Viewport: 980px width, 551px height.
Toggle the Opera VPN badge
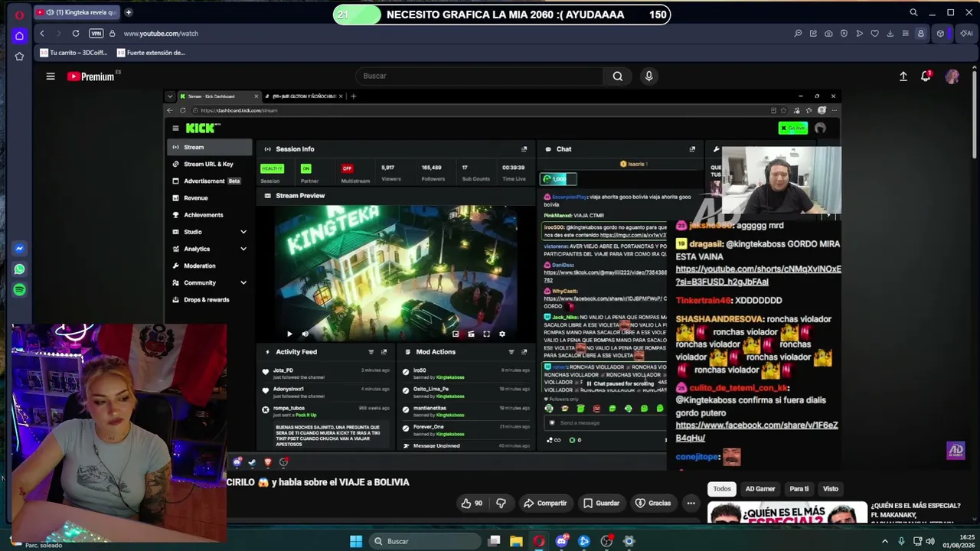tap(96, 34)
